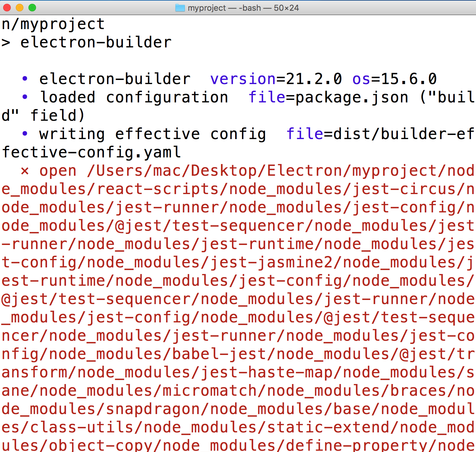Click 'os=15.6.0' in the output
Screen dimensions: 476x452
(395, 79)
